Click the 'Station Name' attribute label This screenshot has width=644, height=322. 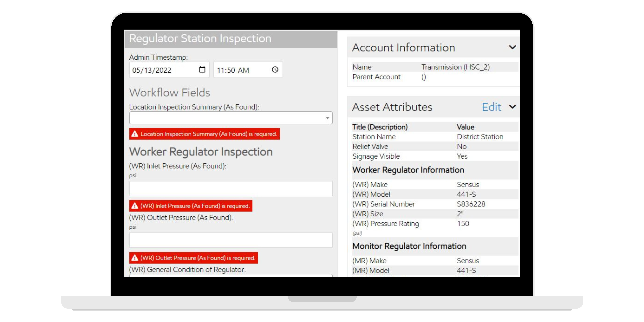(374, 137)
